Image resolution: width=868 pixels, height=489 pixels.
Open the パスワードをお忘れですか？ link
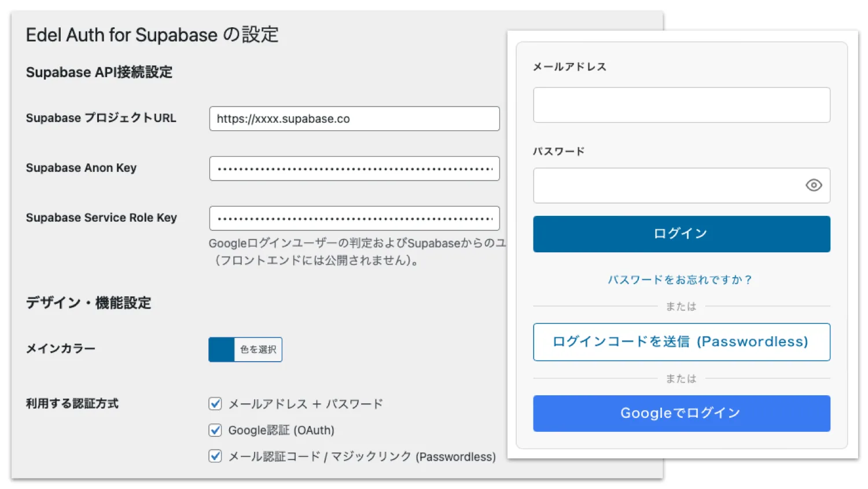pyautogui.click(x=681, y=280)
